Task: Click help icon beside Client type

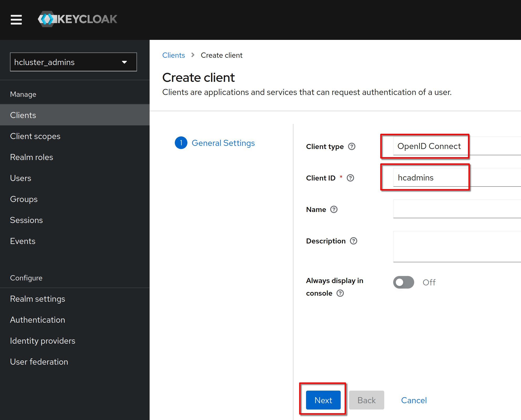Action: click(x=351, y=146)
